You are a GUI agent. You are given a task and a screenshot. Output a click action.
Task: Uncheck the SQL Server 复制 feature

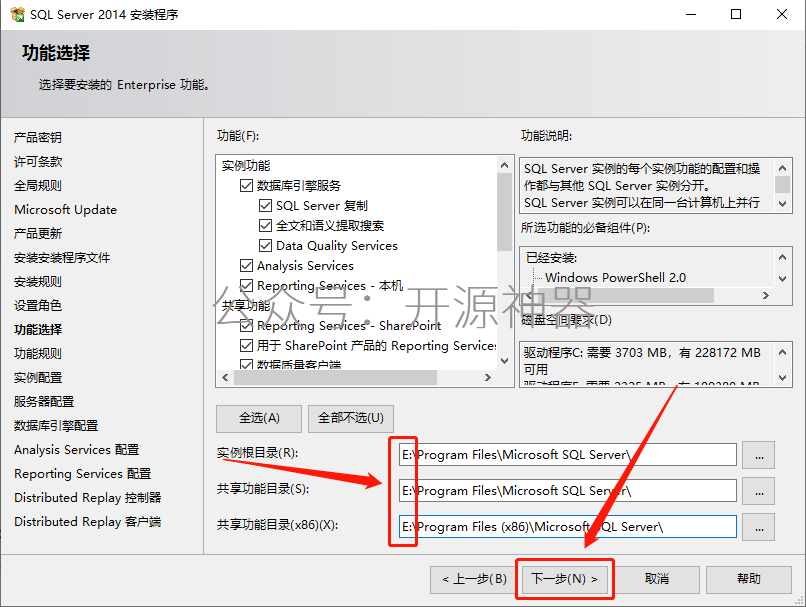(265, 206)
